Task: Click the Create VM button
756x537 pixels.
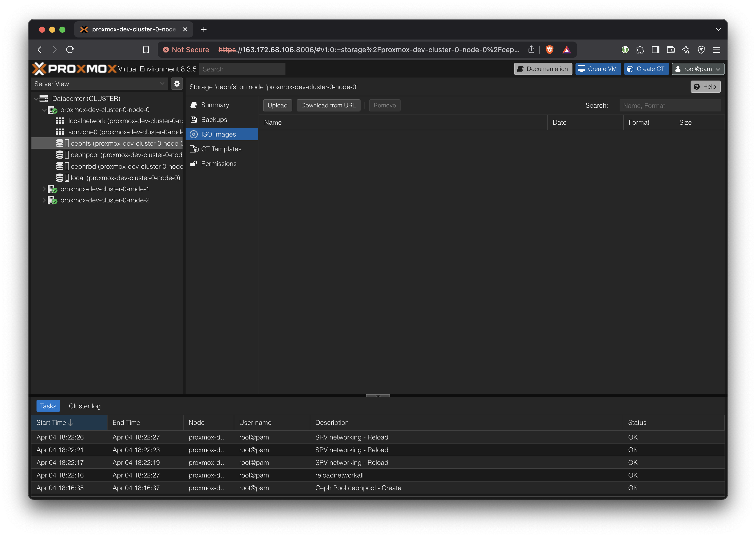Action: [x=598, y=69]
